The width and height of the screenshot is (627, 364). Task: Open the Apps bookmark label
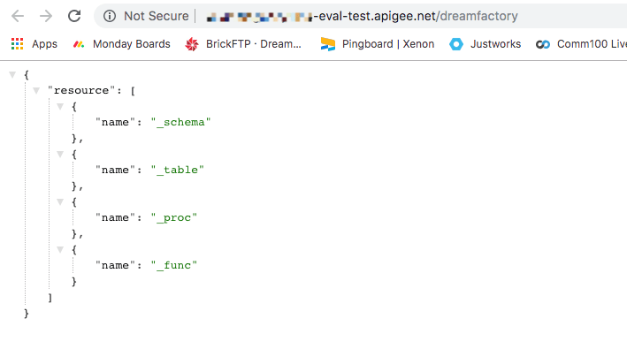(x=44, y=44)
